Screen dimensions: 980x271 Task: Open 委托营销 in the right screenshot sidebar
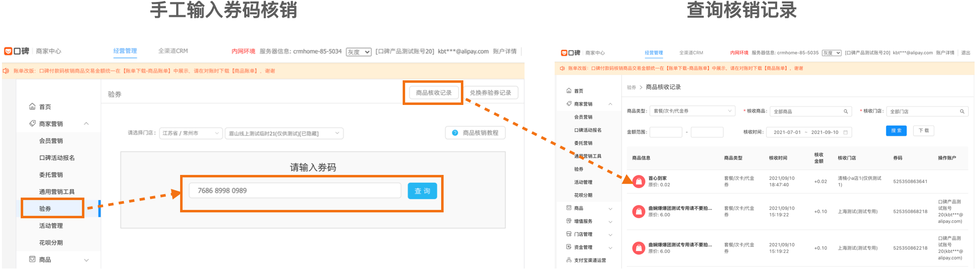coord(583,143)
